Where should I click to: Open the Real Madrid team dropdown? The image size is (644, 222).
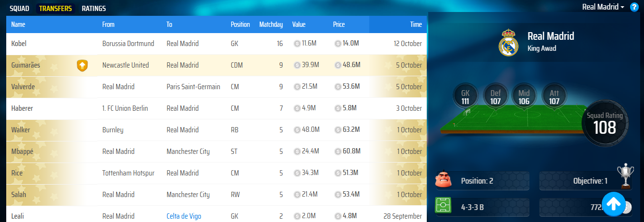coord(603,7)
